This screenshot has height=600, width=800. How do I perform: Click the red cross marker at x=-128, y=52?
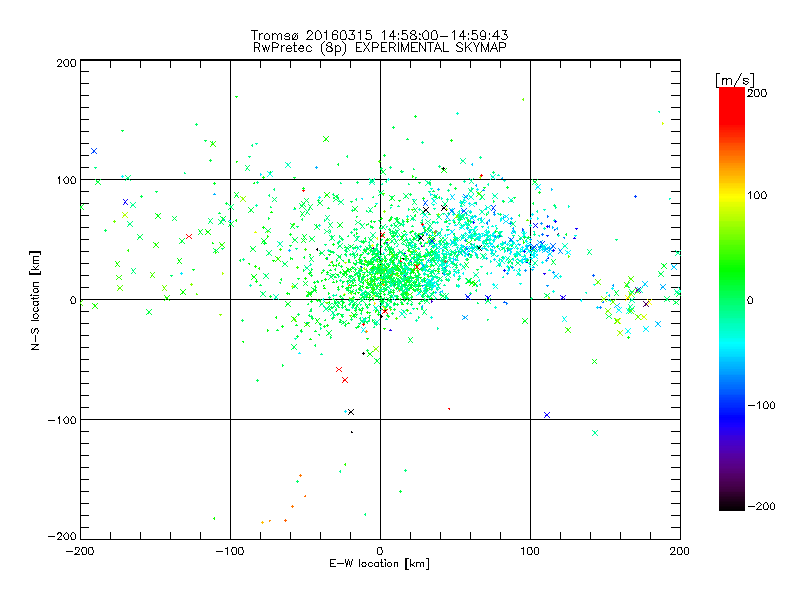189,236
